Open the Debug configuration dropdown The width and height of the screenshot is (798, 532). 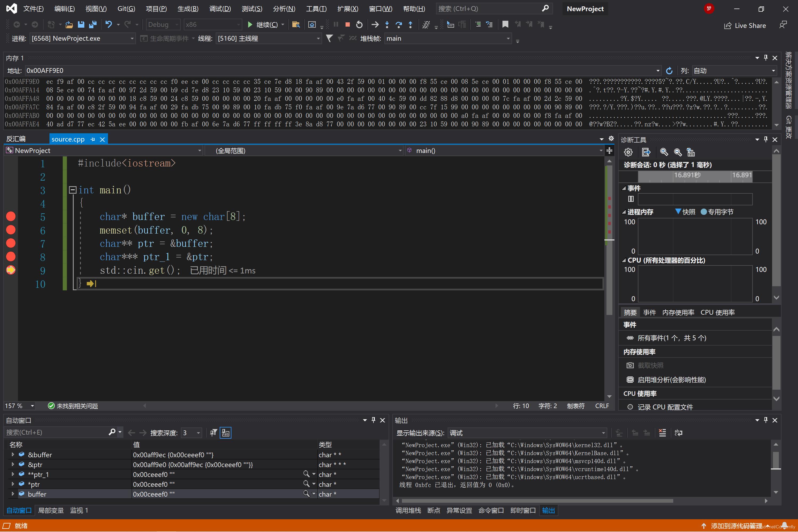tap(163, 24)
